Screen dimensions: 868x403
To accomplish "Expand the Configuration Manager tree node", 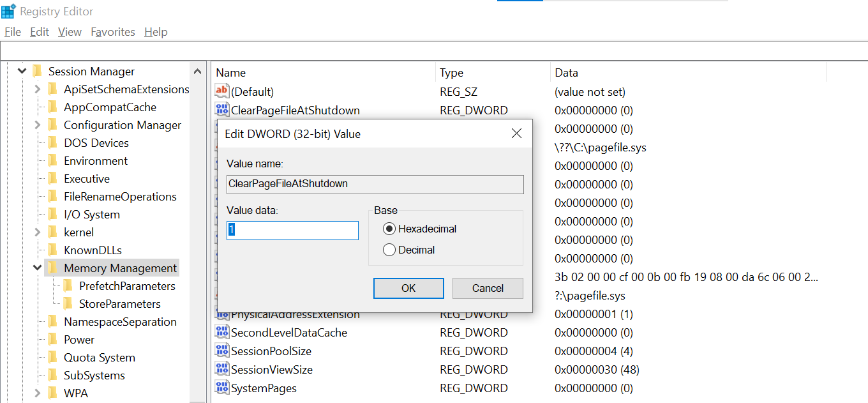I will (x=37, y=125).
